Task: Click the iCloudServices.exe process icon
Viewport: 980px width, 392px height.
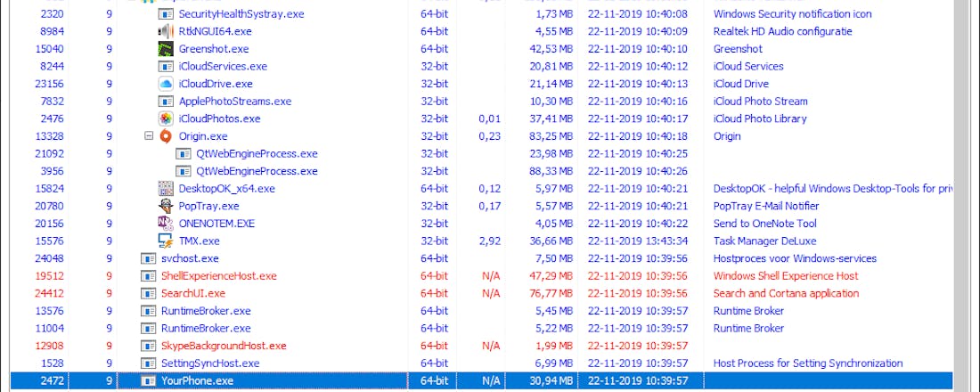Action: [x=166, y=66]
